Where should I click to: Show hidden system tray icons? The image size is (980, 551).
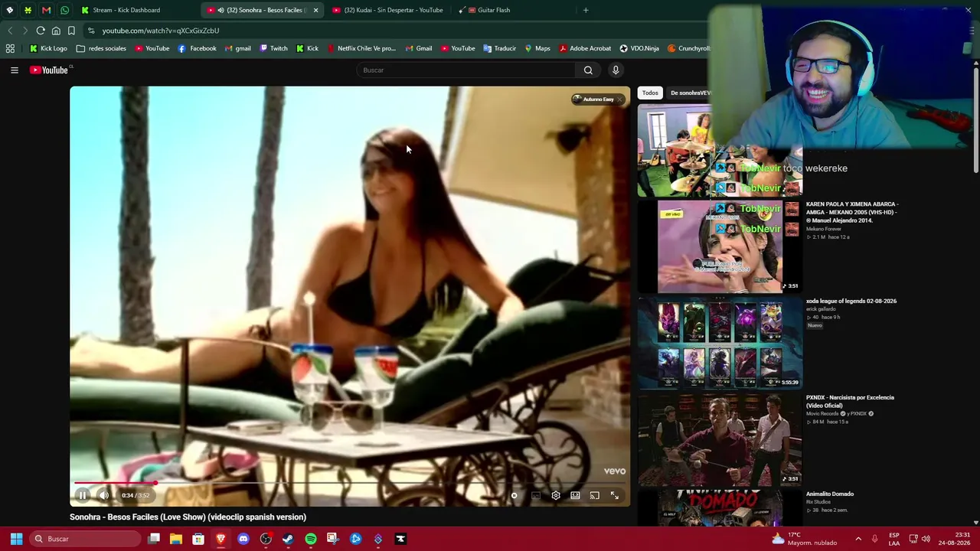coord(858,539)
